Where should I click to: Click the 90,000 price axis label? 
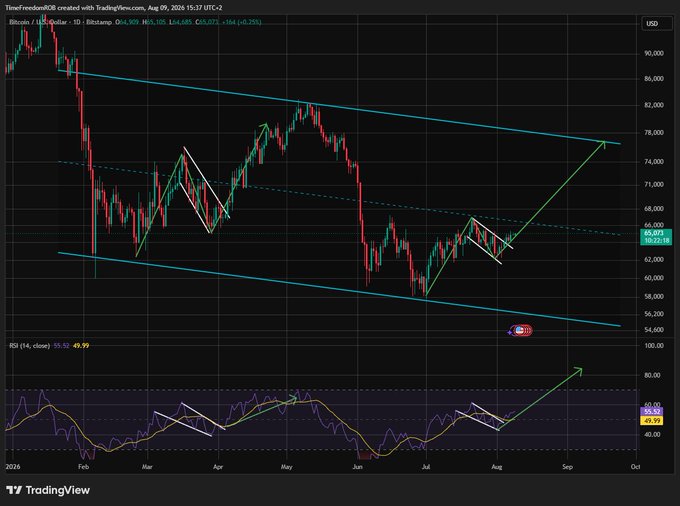click(654, 53)
